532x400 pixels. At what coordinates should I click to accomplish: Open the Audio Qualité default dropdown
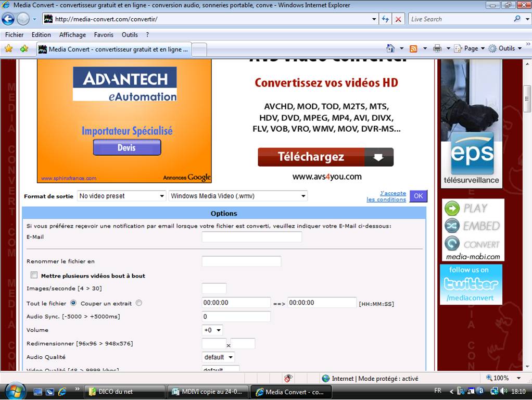tap(218, 357)
